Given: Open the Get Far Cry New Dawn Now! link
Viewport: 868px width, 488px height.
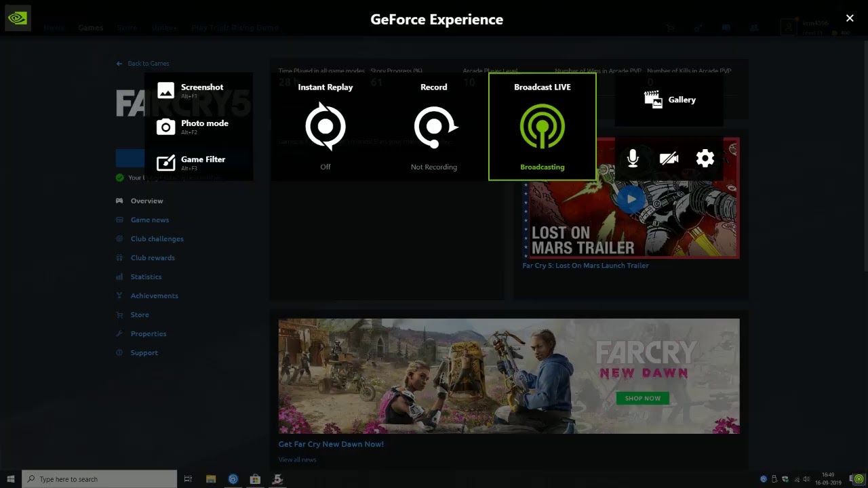Looking at the screenshot, I should point(331,444).
